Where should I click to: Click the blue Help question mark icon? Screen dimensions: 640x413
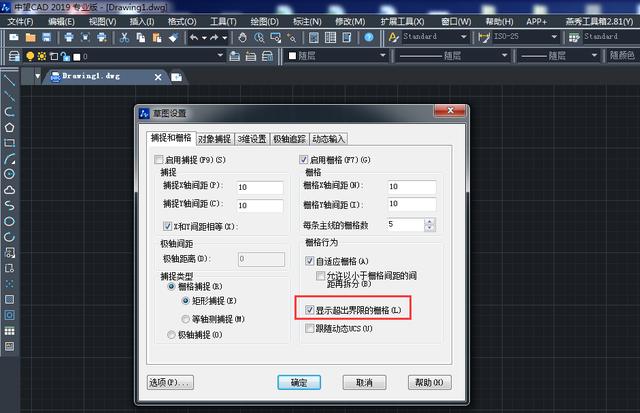tap(369, 38)
